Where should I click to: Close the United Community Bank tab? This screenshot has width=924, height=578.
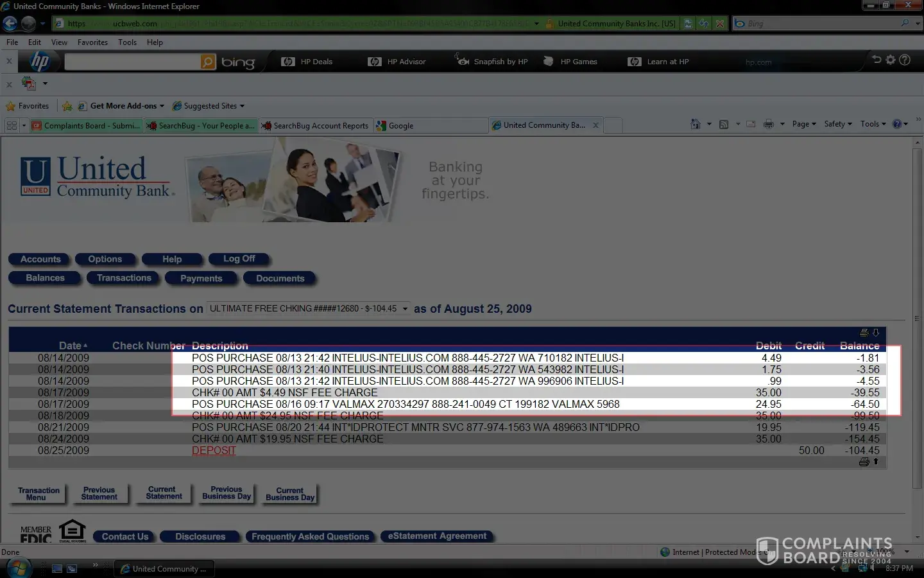pyautogui.click(x=595, y=125)
